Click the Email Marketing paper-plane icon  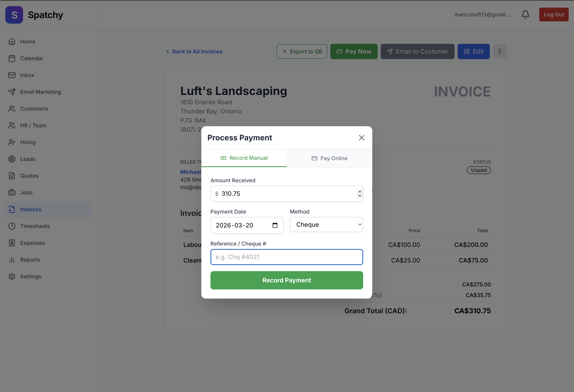pos(12,92)
